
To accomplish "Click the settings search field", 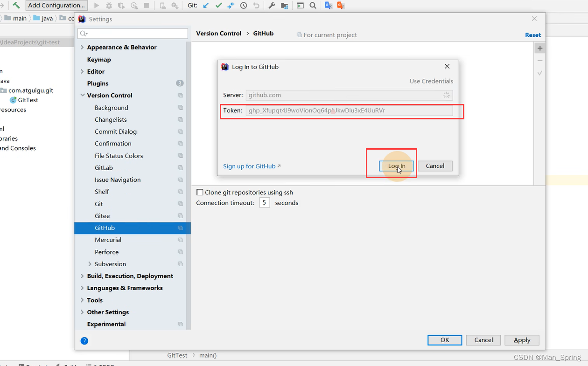I will click(x=133, y=34).
